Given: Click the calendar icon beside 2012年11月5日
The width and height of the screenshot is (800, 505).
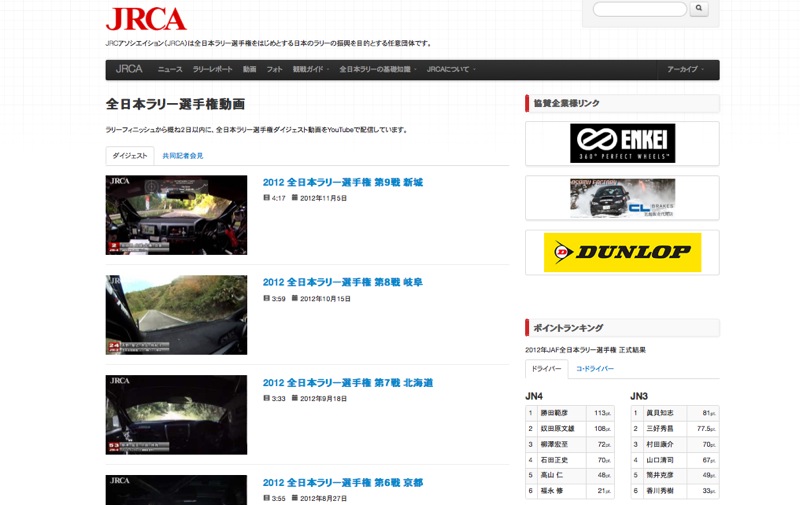Looking at the screenshot, I should coord(294,197).
